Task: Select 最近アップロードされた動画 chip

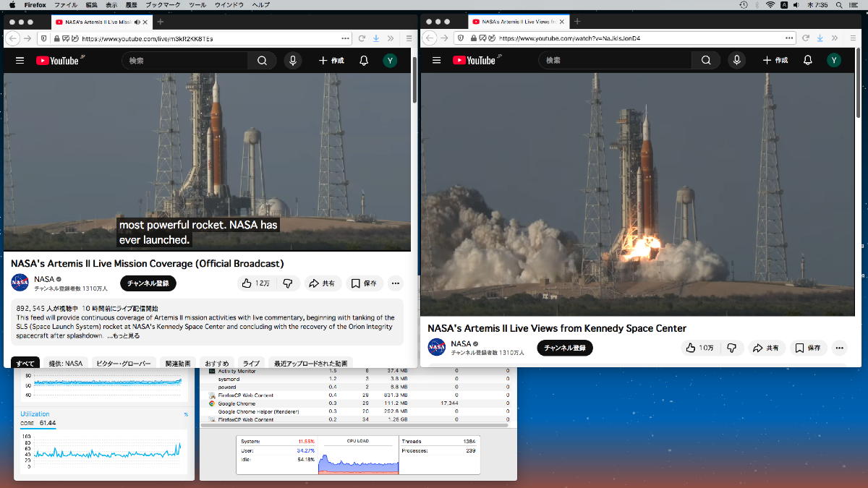Action: tap(310, 363)
